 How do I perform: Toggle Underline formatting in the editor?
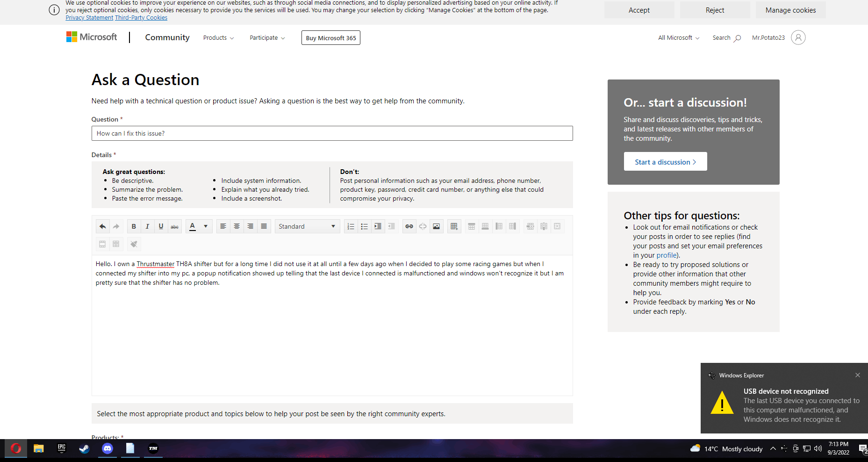click(161, 226)
